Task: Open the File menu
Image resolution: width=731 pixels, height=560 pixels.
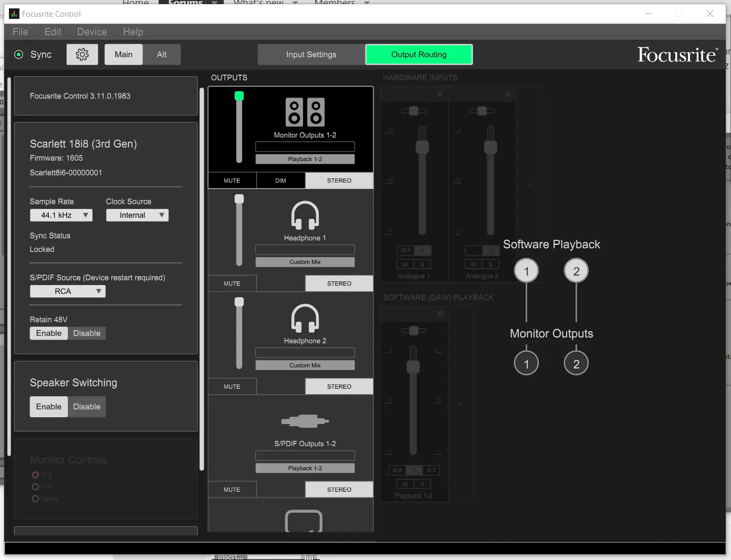Action: (x=20, y=32)
